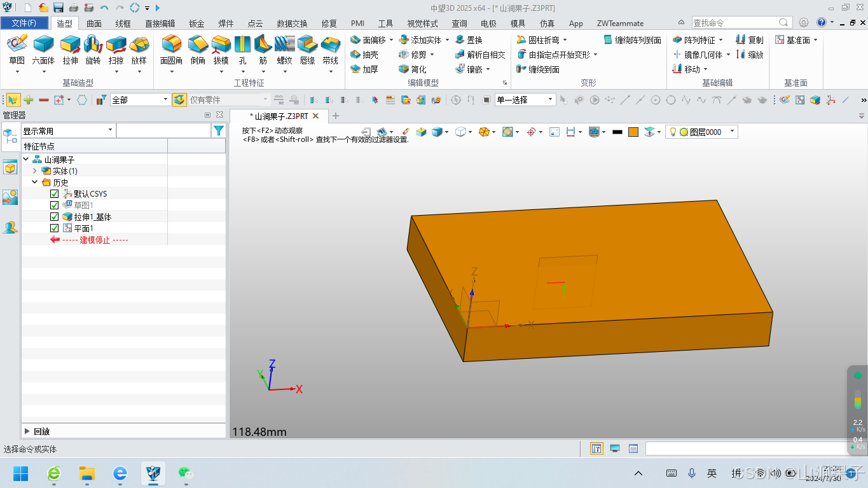Select the 简化 simplify command

pyautogui.click(x=413, y=69)
